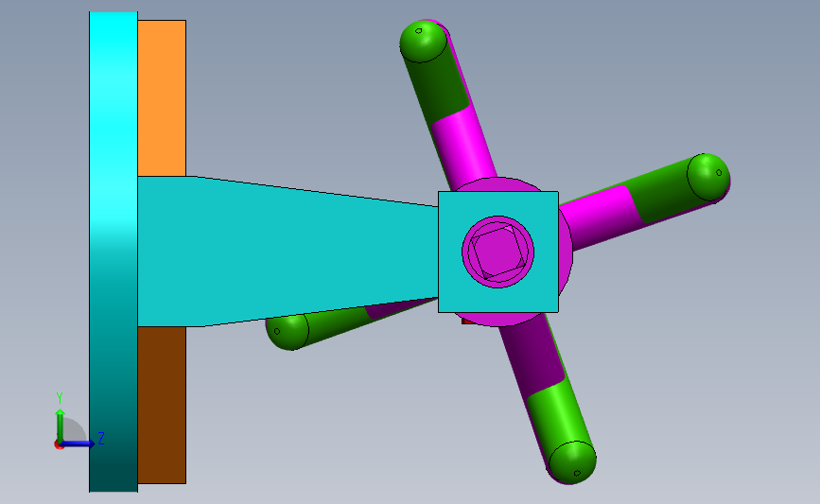This screenshot has width=820, height=504.
Task: Click the blue Z axis of triad
Action: (x=79, y=443)
